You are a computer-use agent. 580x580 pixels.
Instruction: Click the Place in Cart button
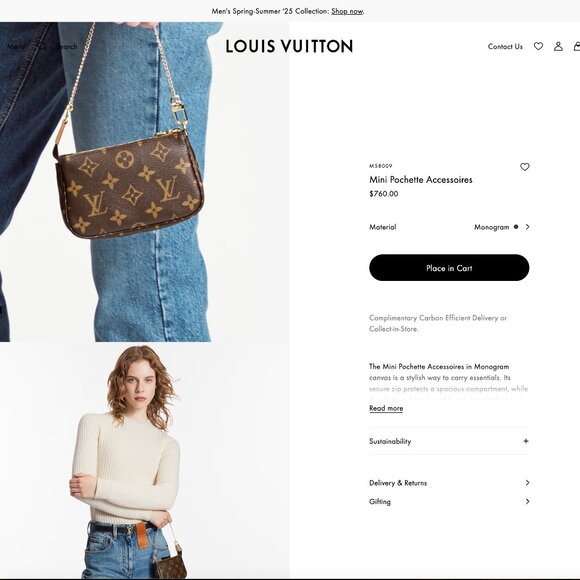(449, 267)
